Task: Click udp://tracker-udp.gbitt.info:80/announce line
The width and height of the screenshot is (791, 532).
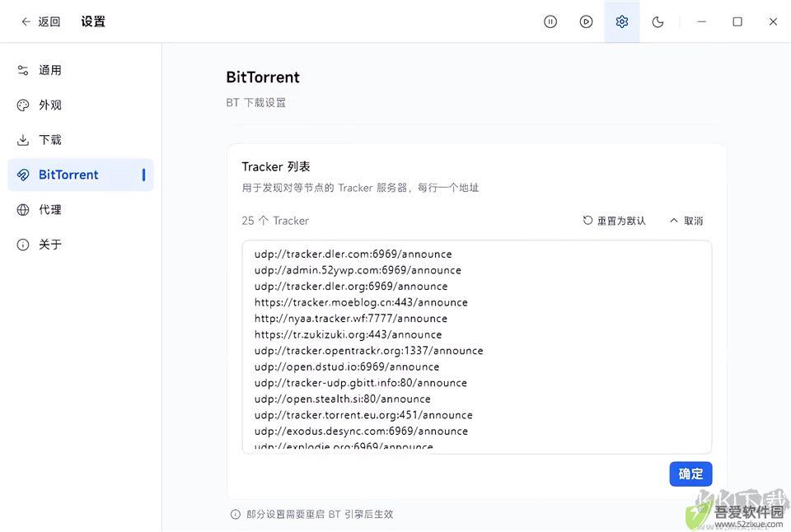Action: [x=361, y=383]
